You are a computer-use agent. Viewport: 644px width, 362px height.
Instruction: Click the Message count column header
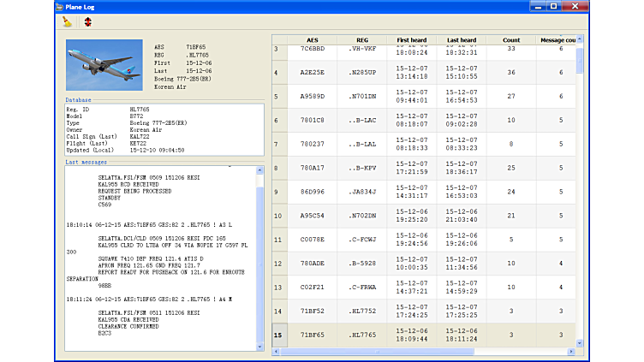coord(557,40)
